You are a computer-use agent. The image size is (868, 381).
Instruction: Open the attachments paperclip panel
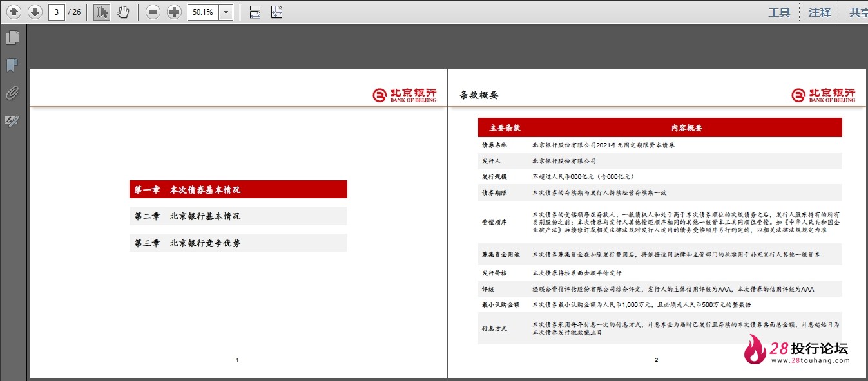point(12,93)
